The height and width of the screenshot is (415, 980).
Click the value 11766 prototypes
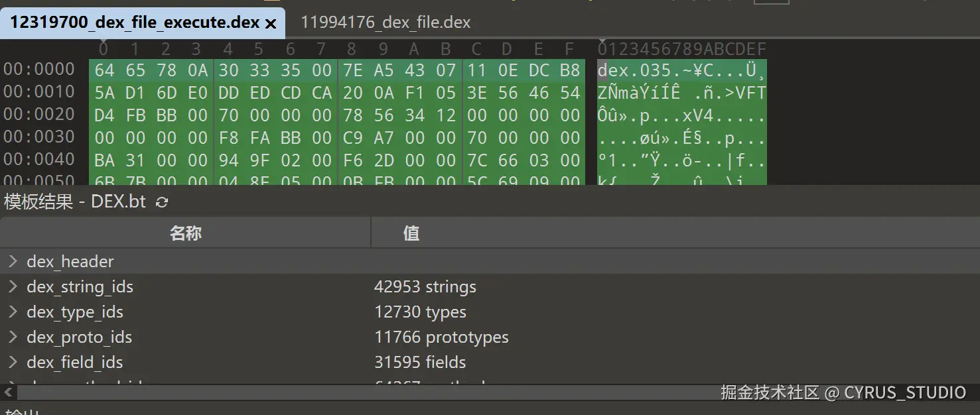(x=442, y=337)
